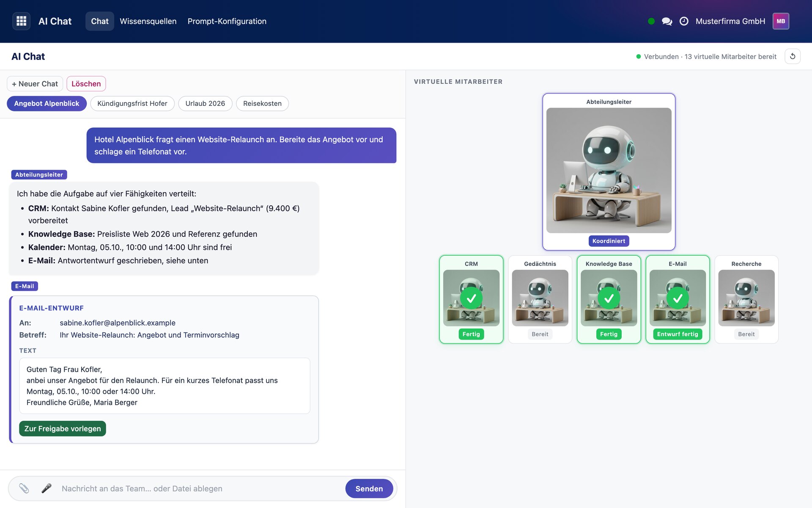The image size is (812, 508).
Task: Click the Koordiniert status badge
Action: pos(609,241)
